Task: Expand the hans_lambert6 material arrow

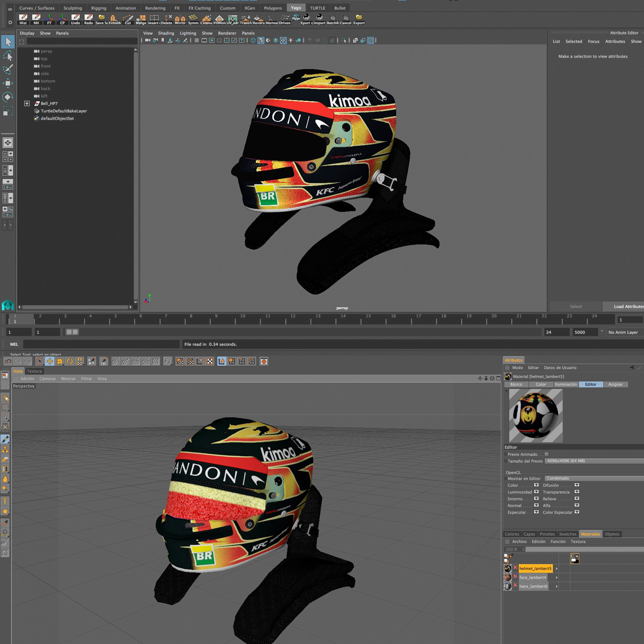Action: 557,586
